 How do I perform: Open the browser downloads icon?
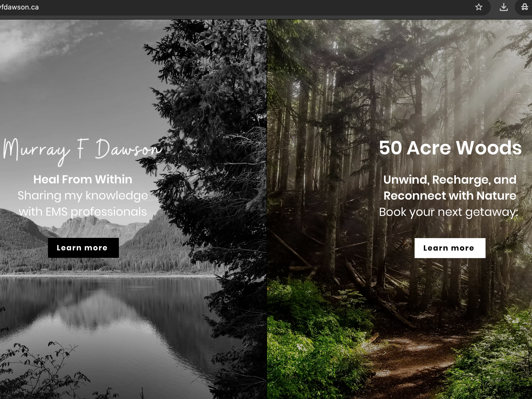(x=504, y=7)
